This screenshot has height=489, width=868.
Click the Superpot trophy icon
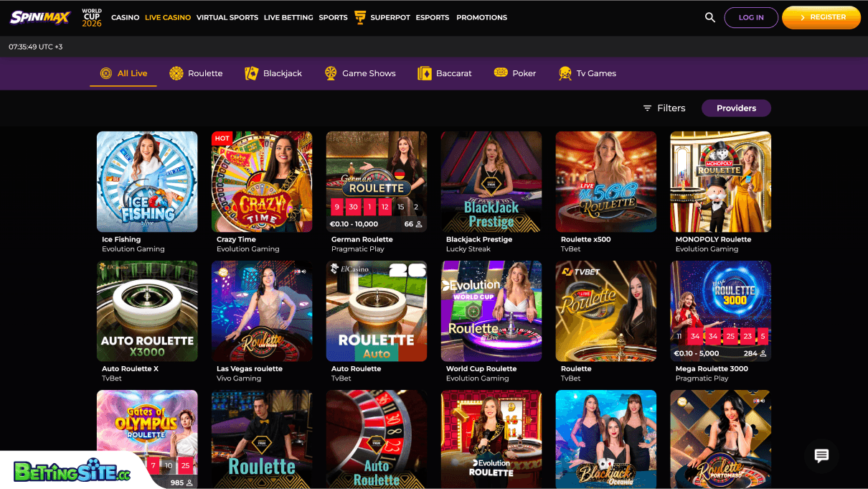coord(360,17)
